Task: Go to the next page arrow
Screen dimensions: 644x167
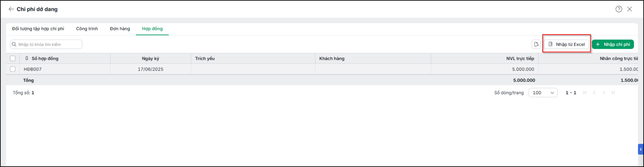Action: pyautogui.click(x=604, y=93)
